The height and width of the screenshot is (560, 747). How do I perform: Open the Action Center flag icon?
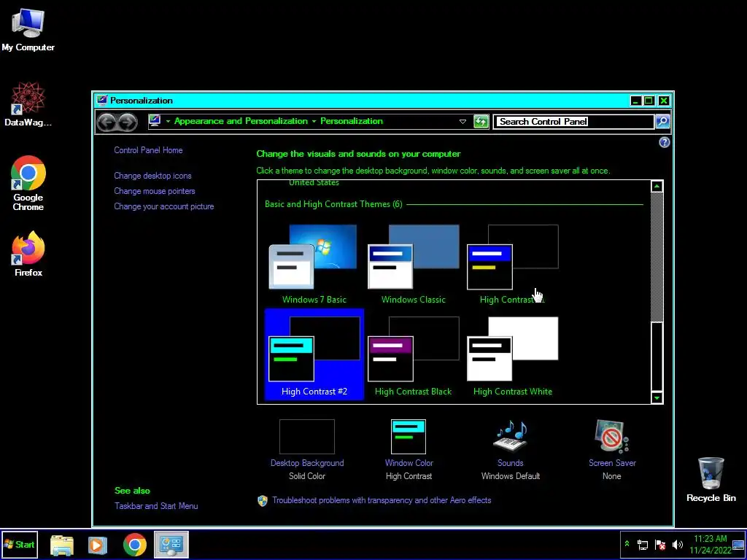point(659,545)
